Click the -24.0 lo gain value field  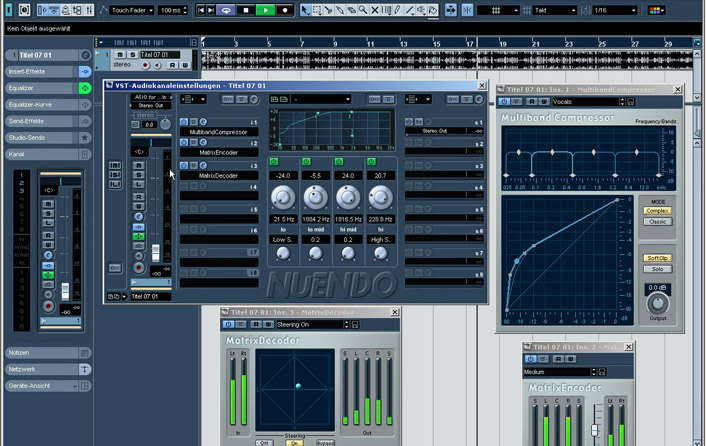click(283, 176)
